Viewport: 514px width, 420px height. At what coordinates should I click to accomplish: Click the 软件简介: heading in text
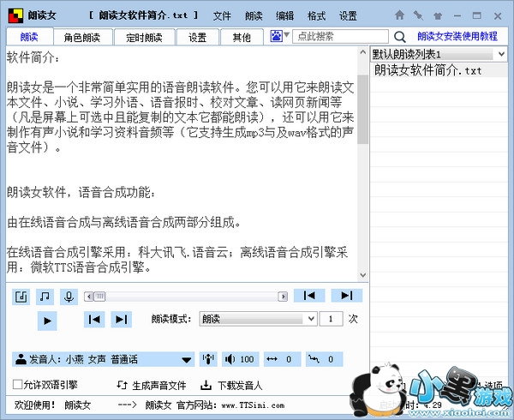[x=33, y=57]
